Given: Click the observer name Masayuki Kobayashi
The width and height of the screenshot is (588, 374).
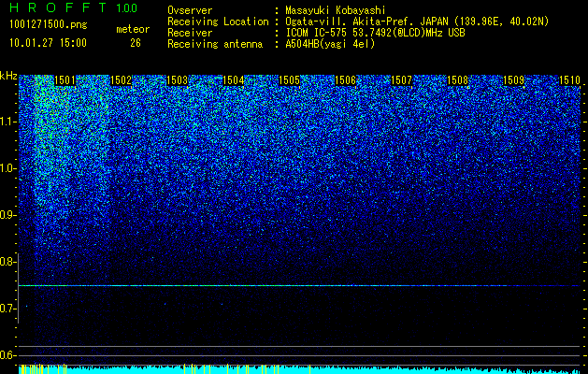Looking at the screenshot, I should click(336, 10).
